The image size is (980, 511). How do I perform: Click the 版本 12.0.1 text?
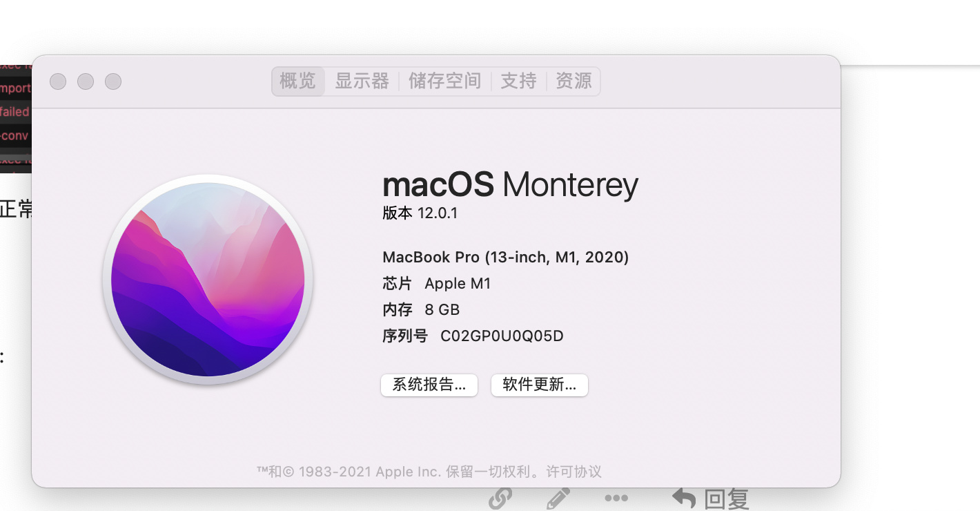(x=420, y=213)
